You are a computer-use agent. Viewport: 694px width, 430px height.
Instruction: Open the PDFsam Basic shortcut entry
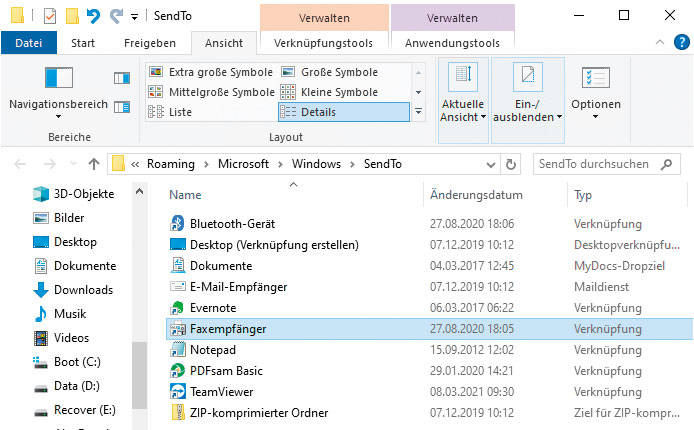point(226,371)
